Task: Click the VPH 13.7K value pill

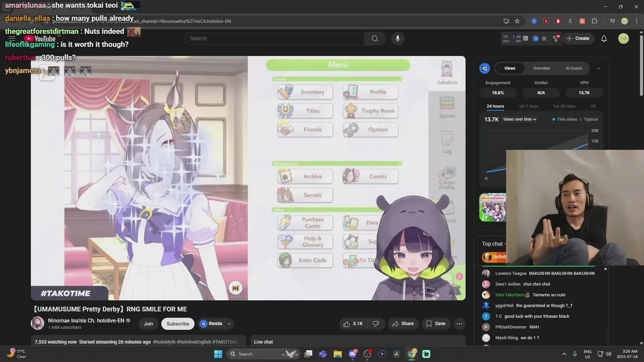Action: coord(584,93)
